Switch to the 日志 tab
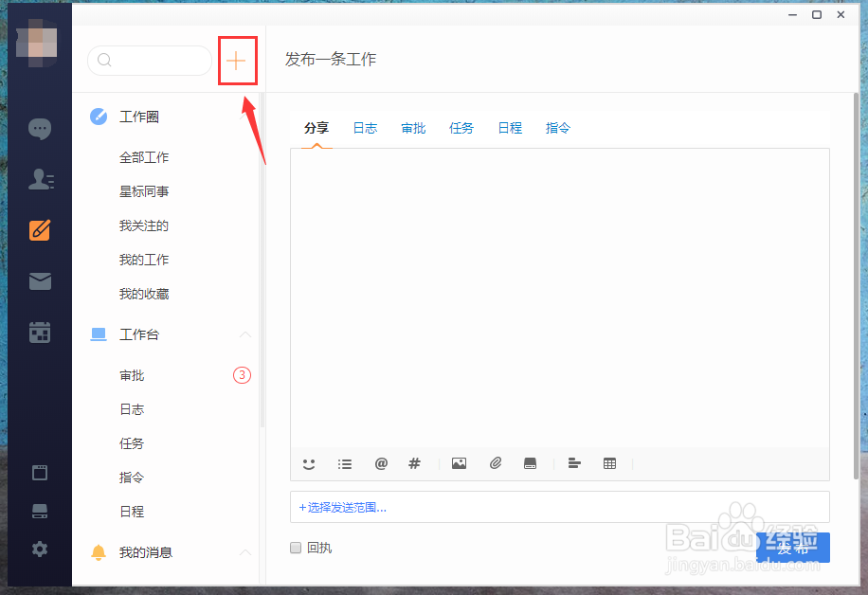Viewport: 868px width, 595px height. tap(365, 127)
